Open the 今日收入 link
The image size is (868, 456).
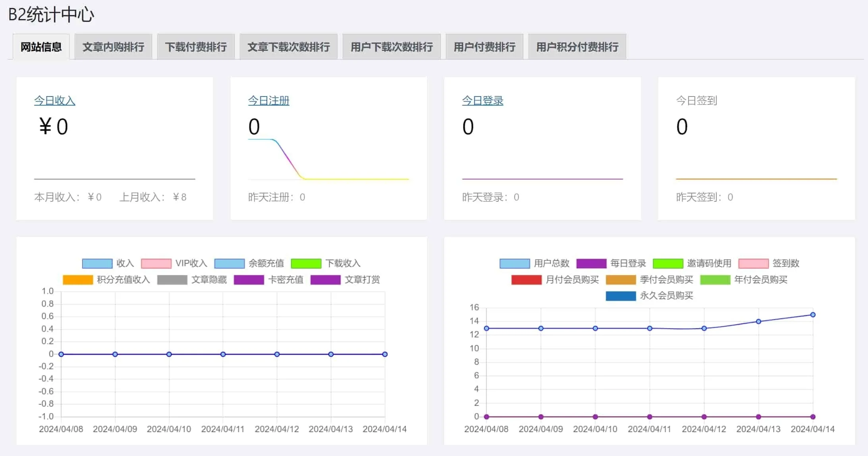tap(55, 100)
